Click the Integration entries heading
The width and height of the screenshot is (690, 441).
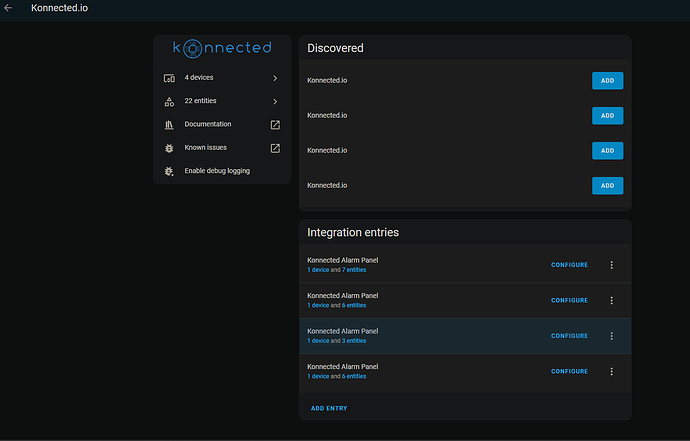pyautogui.click(x=353, y=232)
